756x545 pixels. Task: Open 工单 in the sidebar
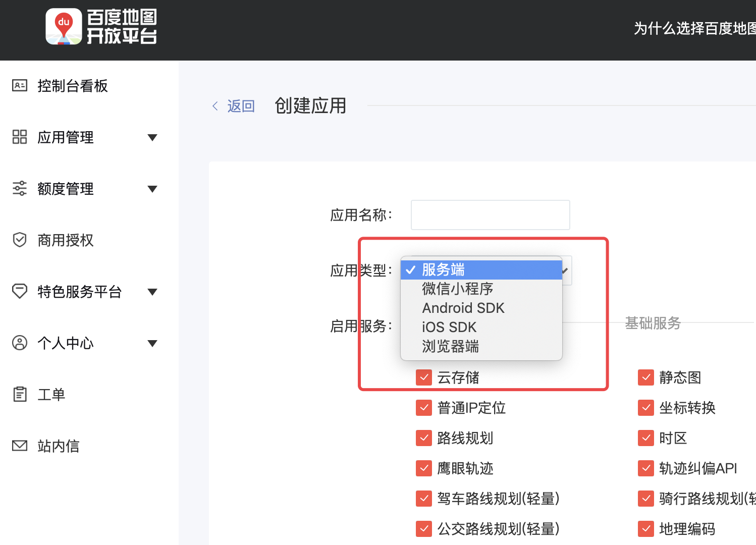click(x=51, y=395)
